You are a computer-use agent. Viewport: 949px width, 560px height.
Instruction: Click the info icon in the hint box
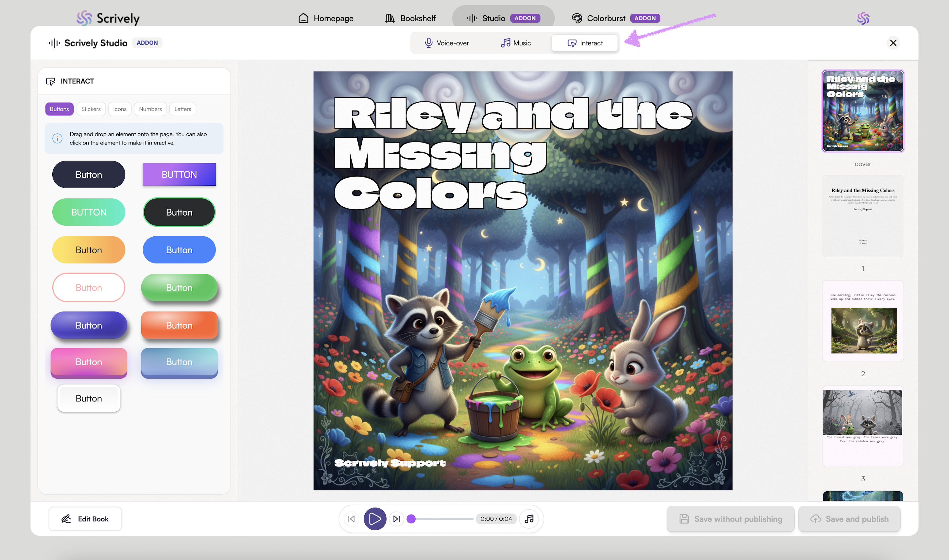[x=57, y=139]
